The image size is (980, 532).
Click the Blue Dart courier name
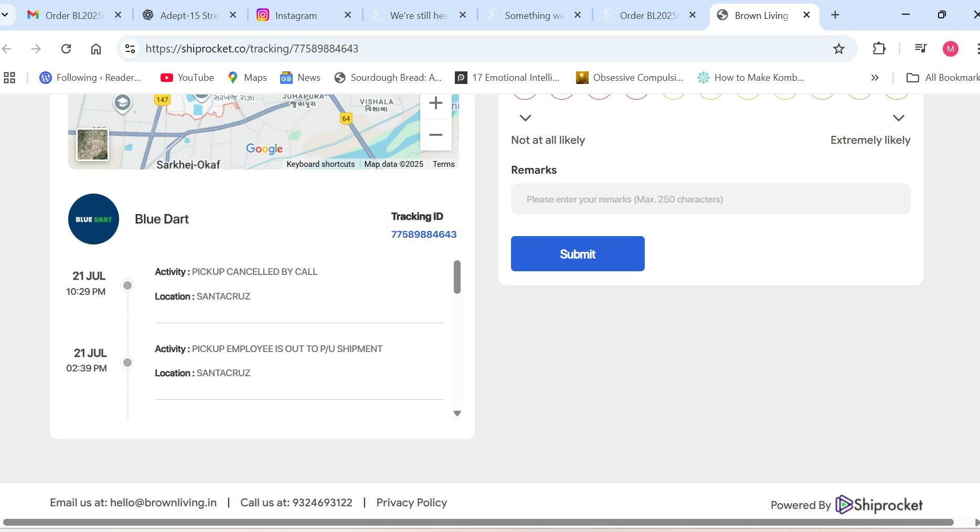point(162,219)
